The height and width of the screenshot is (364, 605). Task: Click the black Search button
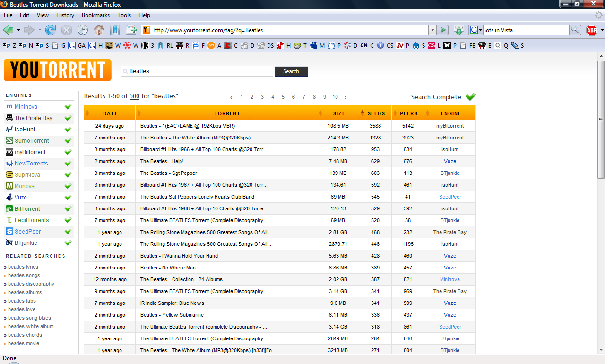pos(291,71)
